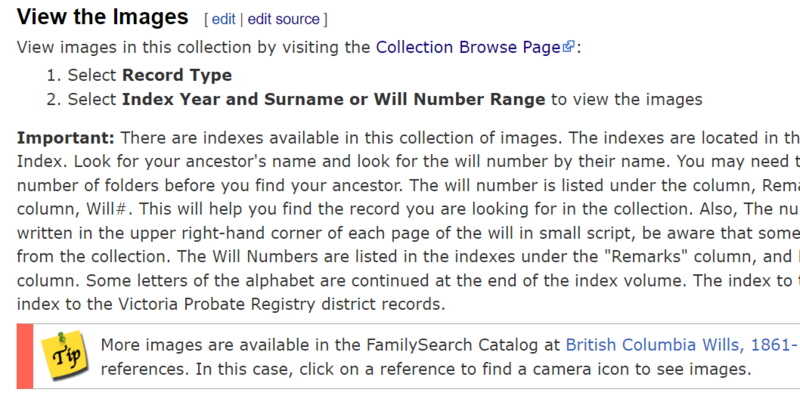Click the yellow Tip sticky note icon

(x=64, y=355)
